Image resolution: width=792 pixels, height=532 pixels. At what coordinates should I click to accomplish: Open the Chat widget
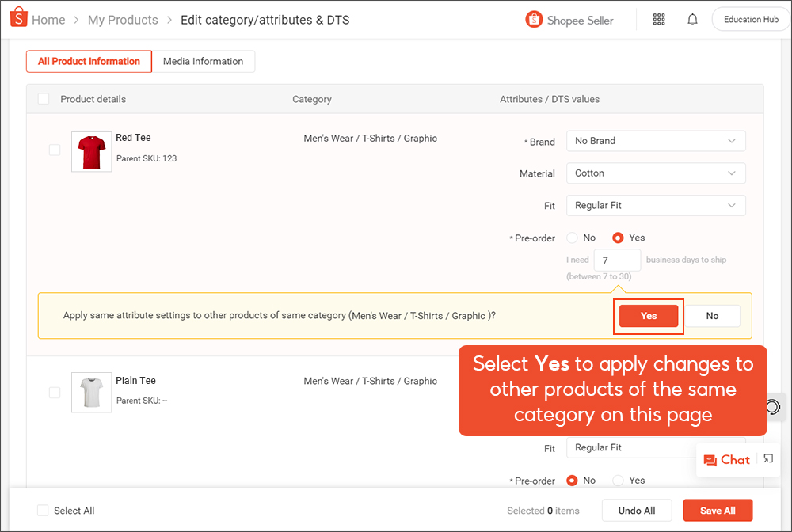point(726,459)
